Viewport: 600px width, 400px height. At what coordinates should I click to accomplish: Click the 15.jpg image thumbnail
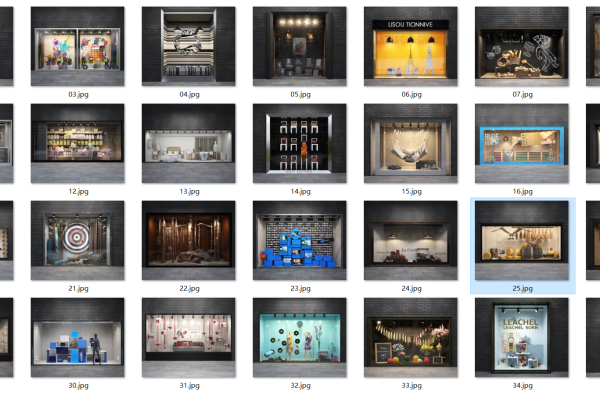coord(410,143)
